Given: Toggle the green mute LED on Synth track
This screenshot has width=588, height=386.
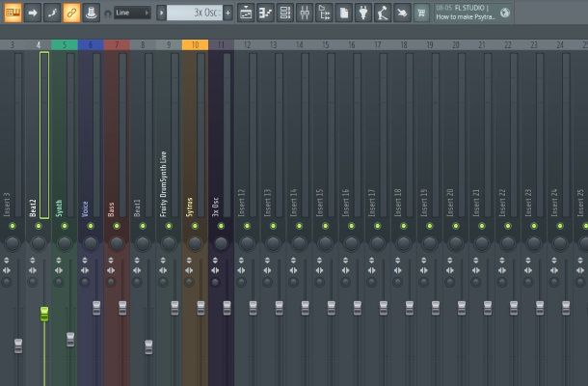Looking at the screenshot, I should (x=65, y=226).
